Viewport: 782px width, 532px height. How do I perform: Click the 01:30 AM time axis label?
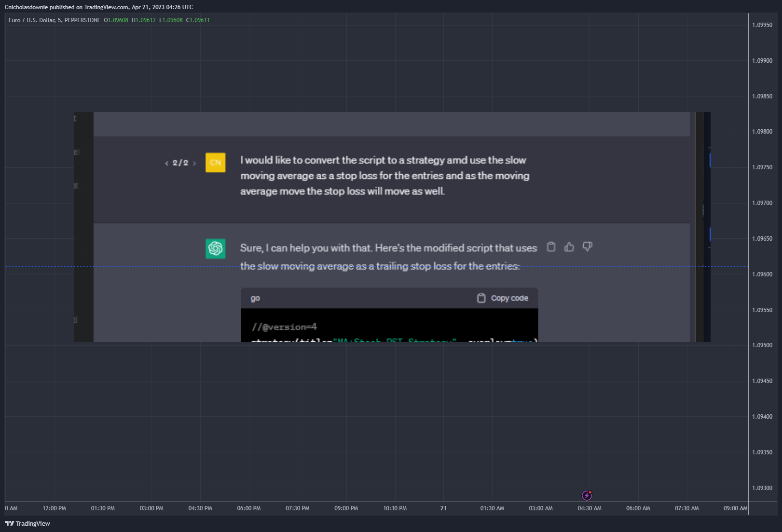tap(492, 508)
